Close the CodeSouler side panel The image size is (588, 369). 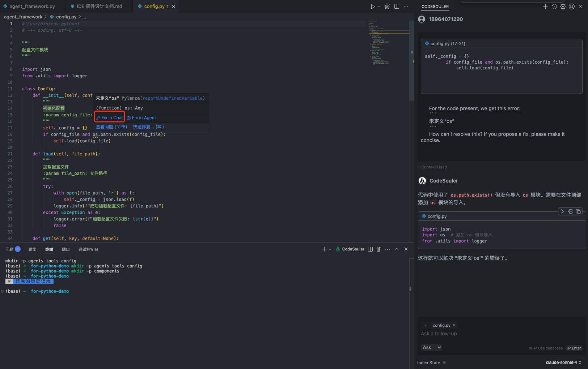(x=581, y=7)
